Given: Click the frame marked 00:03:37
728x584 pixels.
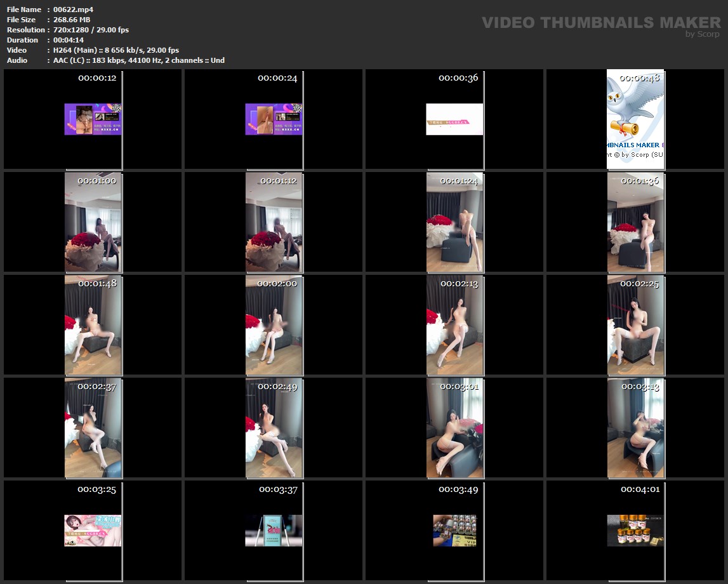Looking at the screenshot, I should 274,531.
